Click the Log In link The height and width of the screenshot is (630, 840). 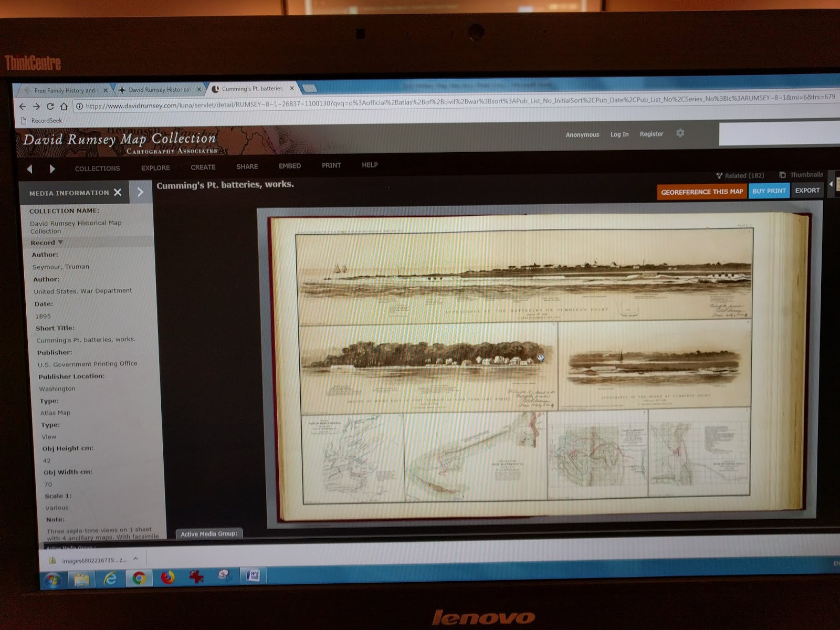619,134
